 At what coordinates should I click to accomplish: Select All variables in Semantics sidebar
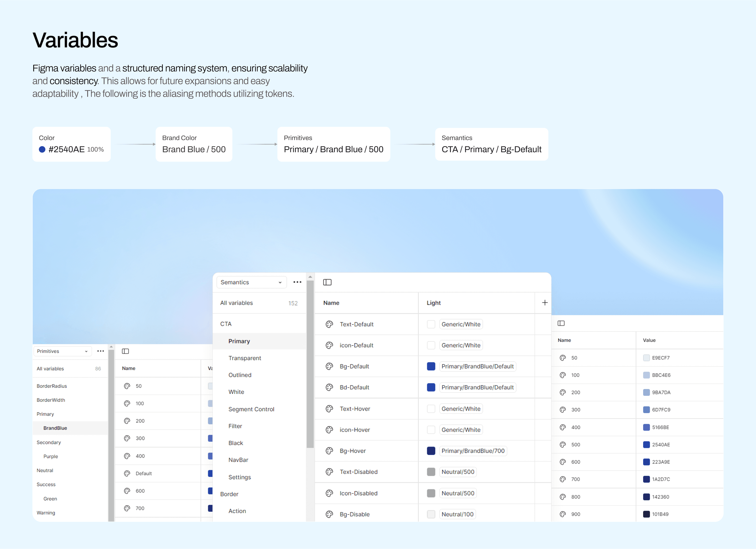(236, 303)
